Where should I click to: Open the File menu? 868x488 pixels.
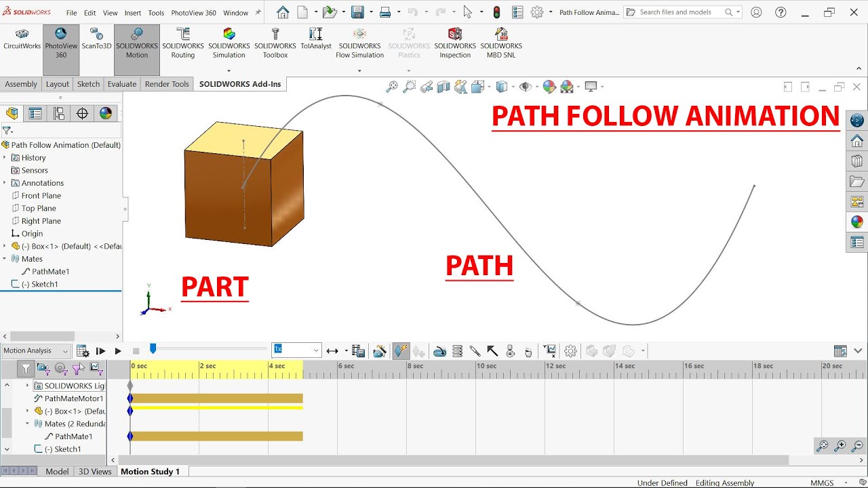pos(71,13)
